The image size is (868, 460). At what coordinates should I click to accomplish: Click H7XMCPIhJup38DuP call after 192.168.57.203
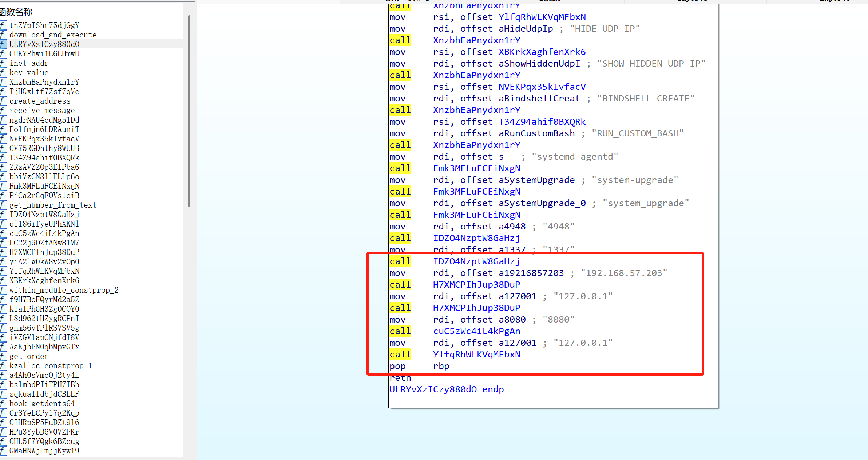pos(476,285)
